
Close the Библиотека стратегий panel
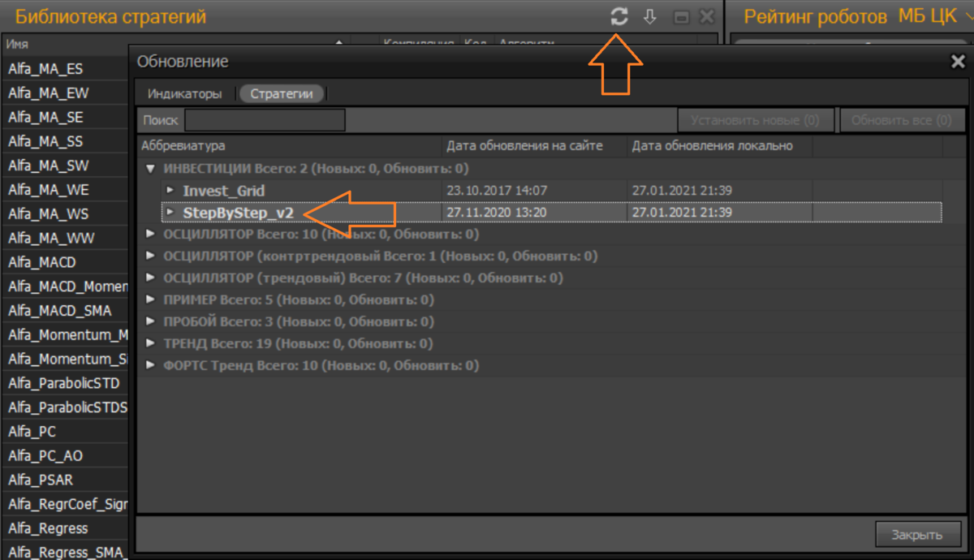(706, 16)
